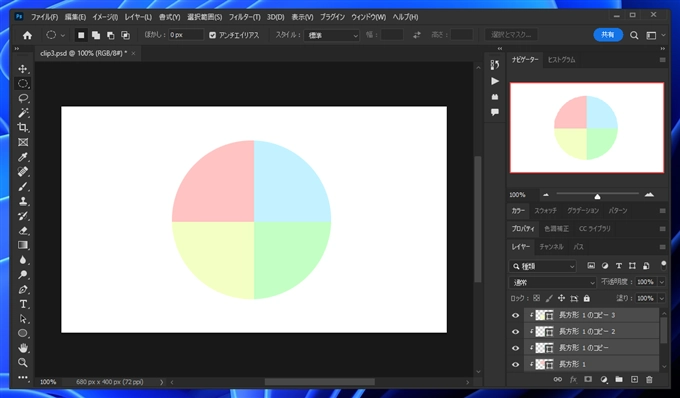Screen dimensions: 680x398
Task: Choose Add to Selection mode
Action: coord(96,35)
